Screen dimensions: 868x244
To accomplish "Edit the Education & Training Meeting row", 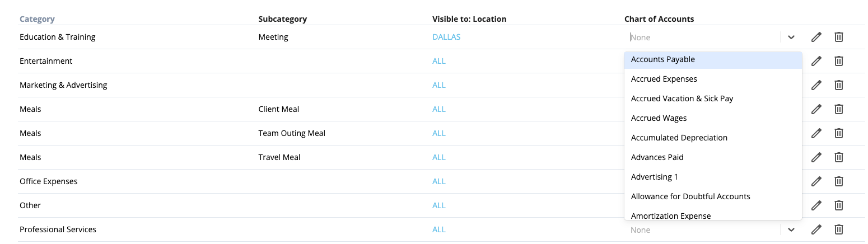I will tap(816, 37).
